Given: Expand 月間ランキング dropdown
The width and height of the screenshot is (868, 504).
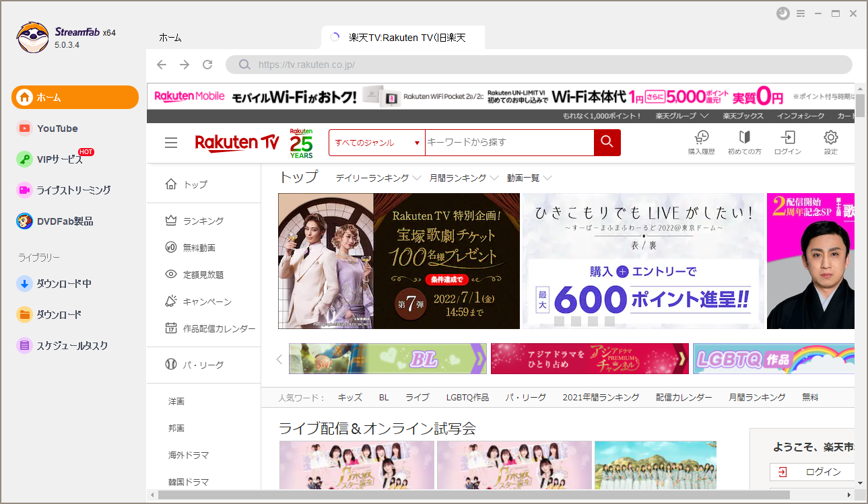Looking at the screenshot, I should 464,178.
